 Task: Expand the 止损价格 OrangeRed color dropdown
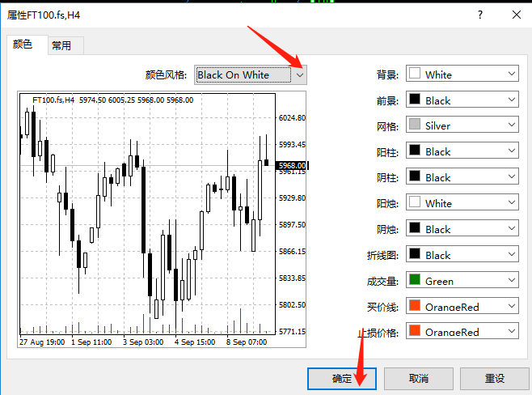pyautogui.click(x=462, y=331)
